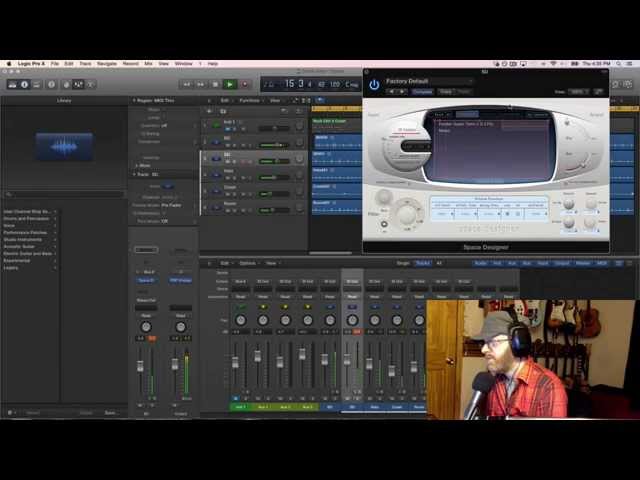The height and width of the screenshot is (480, 640).
Task: Select previous Space Designer preset arrow
Action: coord(392,92)
